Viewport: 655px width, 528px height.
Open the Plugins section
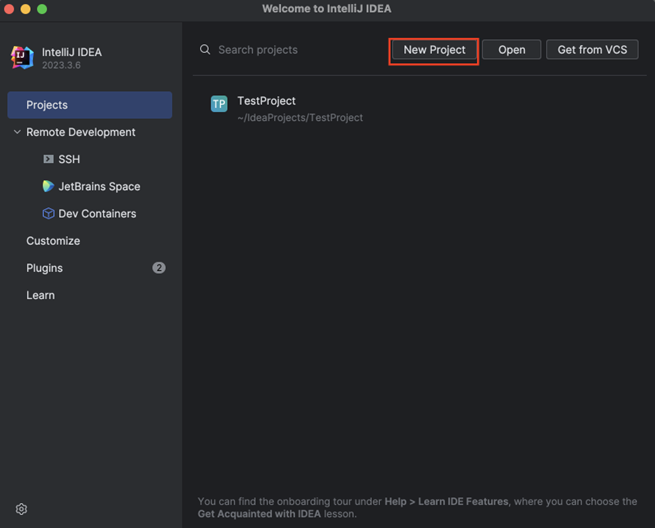[45, 268]
